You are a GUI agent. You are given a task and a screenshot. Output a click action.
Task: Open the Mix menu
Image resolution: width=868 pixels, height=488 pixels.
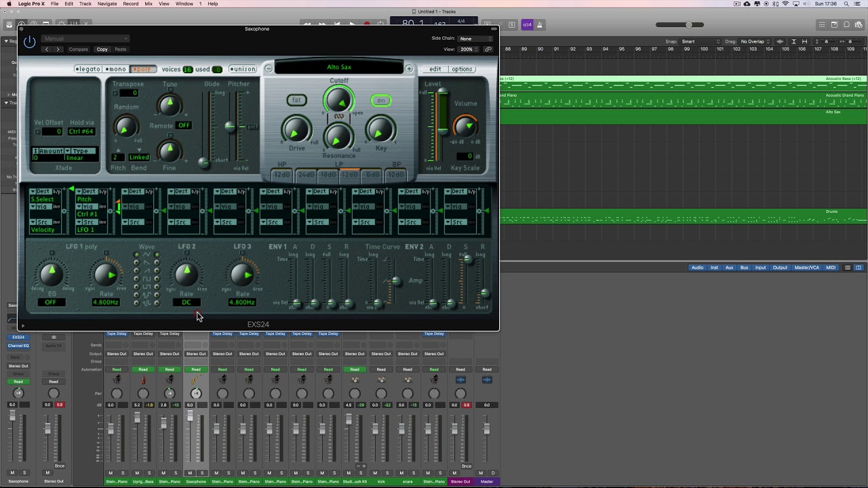[x=149, y=4]
